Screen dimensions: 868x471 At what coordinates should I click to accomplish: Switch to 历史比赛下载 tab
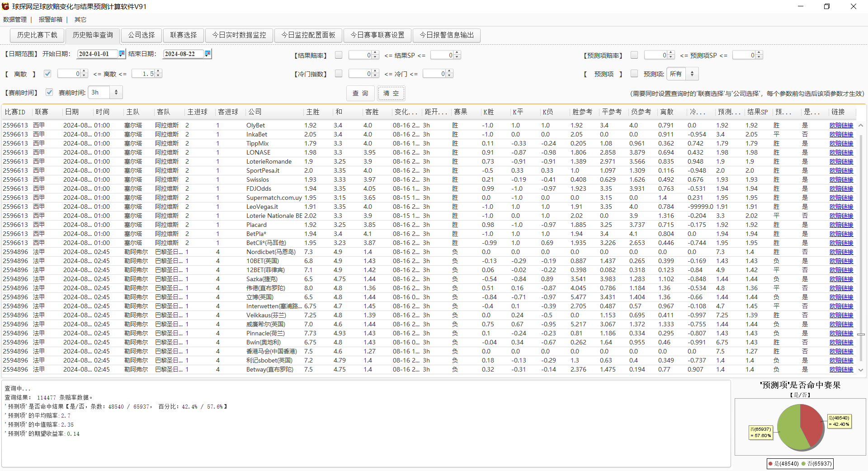(x=37, y=35)
